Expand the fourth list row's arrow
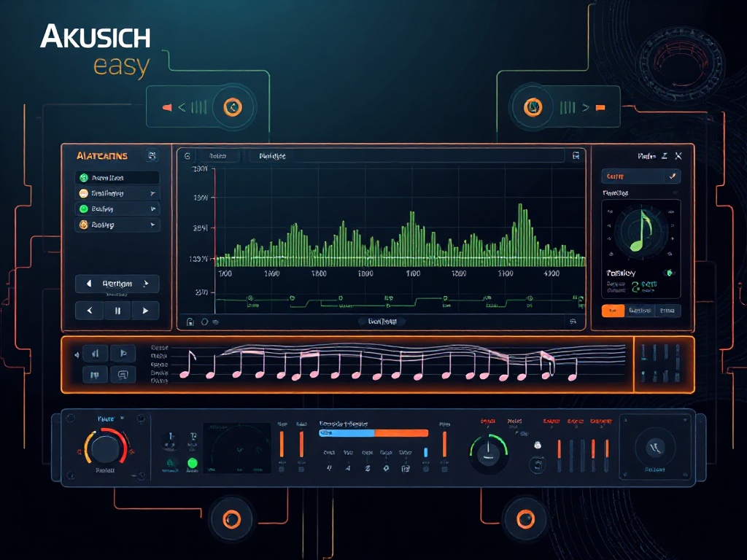 click(x=152, y=225)
